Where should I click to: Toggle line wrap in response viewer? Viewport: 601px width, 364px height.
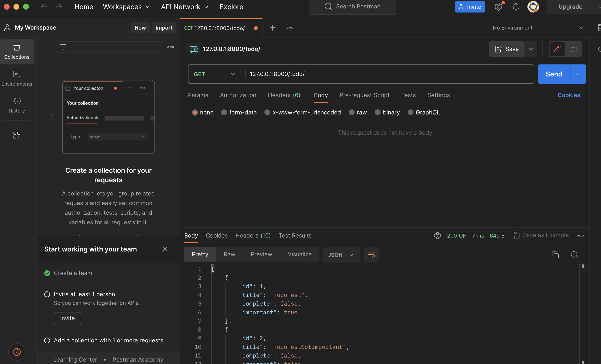(371, 255)
